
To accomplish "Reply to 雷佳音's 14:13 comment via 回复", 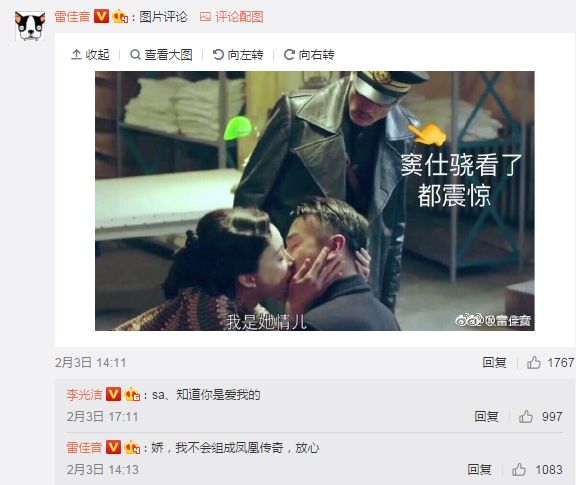I will point(479,470).
